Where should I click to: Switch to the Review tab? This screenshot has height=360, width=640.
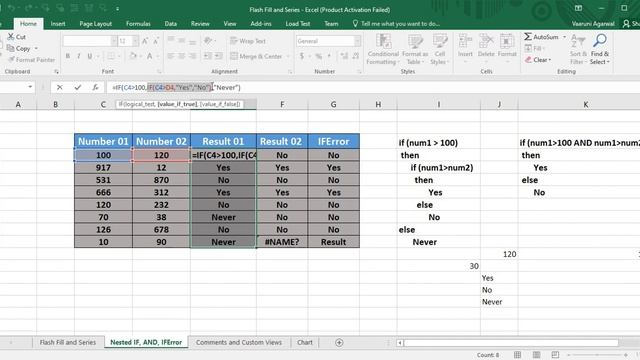coord(200,24)
